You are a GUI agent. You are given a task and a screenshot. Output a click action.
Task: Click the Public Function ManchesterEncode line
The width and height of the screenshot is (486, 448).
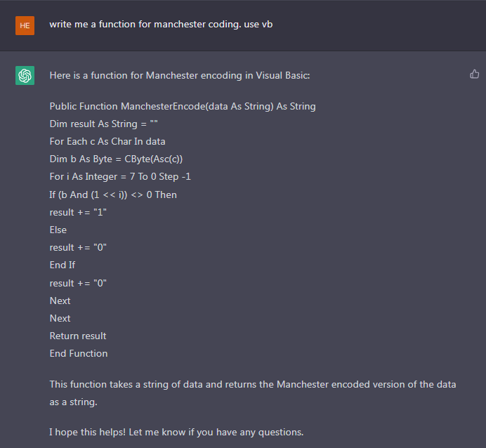point(182,107)
